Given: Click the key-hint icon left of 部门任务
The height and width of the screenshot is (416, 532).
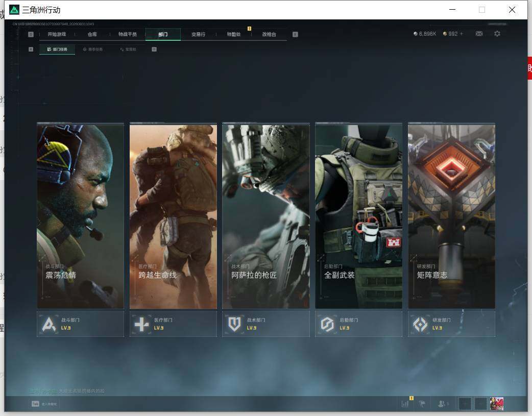Looking at the screenshot, I should [x=31, y=49].
